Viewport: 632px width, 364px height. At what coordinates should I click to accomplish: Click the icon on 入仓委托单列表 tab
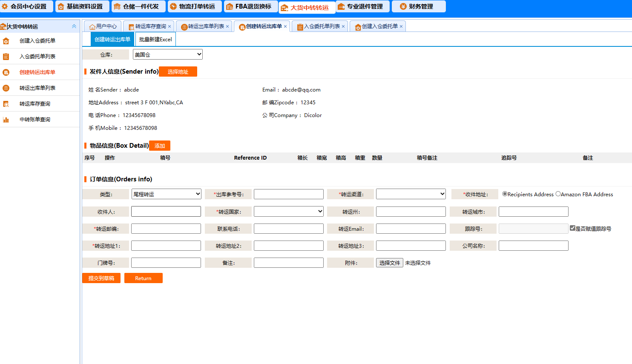(x=300, y=27)
